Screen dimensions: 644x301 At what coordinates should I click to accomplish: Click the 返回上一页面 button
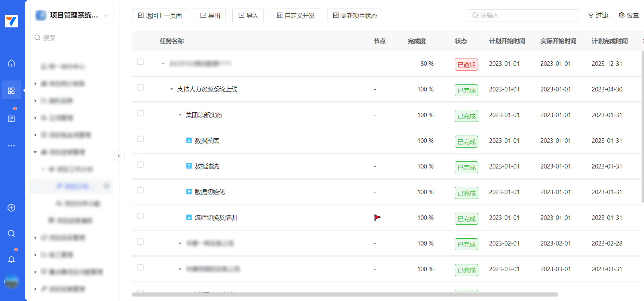point(159,15)
